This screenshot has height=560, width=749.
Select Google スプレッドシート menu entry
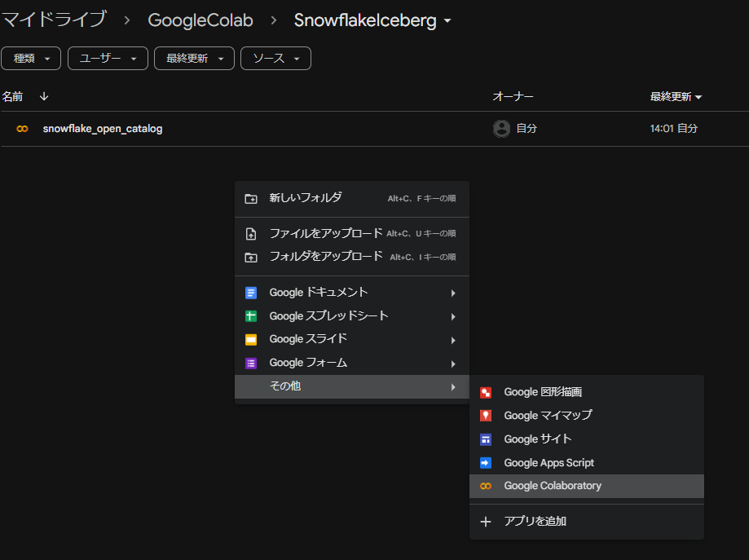[x=352, y=315]
